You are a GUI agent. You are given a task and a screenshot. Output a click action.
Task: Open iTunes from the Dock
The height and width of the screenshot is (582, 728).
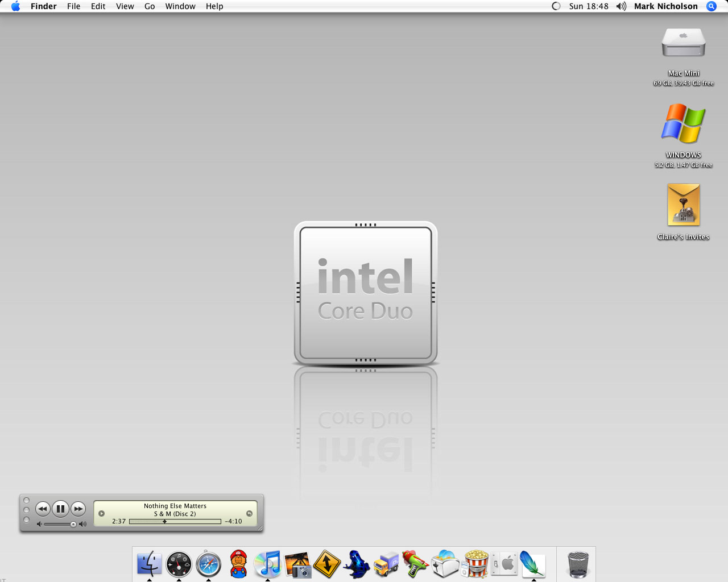[268, 564]
